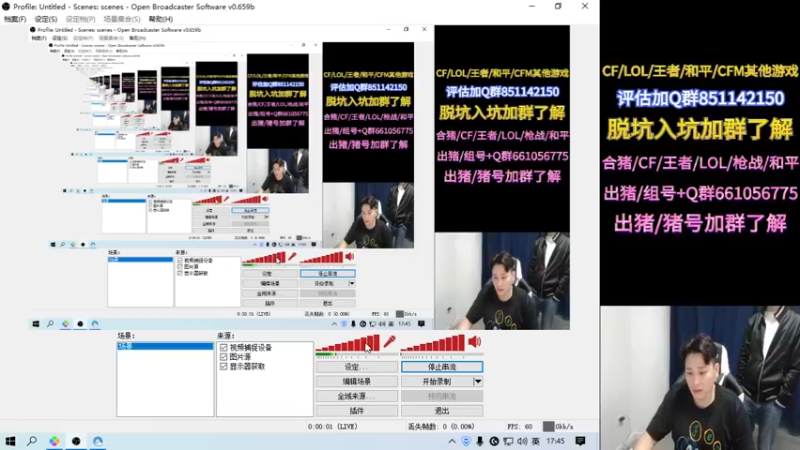This screenshot has height=450, width=800.
Task: Open the 场景集合(S) menu
Action: tap(121, 19)
